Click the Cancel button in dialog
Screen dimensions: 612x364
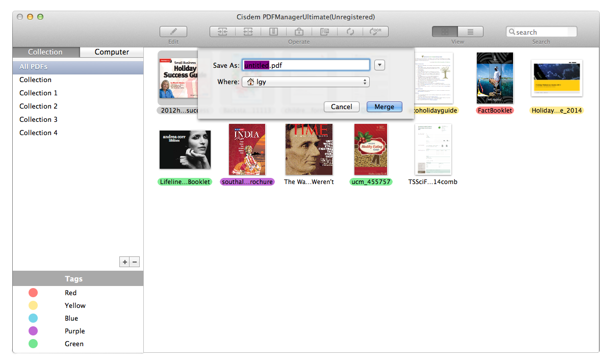click(x=342, y=107)
